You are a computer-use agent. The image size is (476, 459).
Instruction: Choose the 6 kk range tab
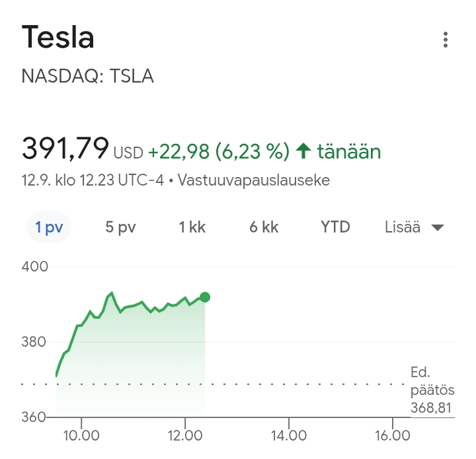click(x=264, y=227)
